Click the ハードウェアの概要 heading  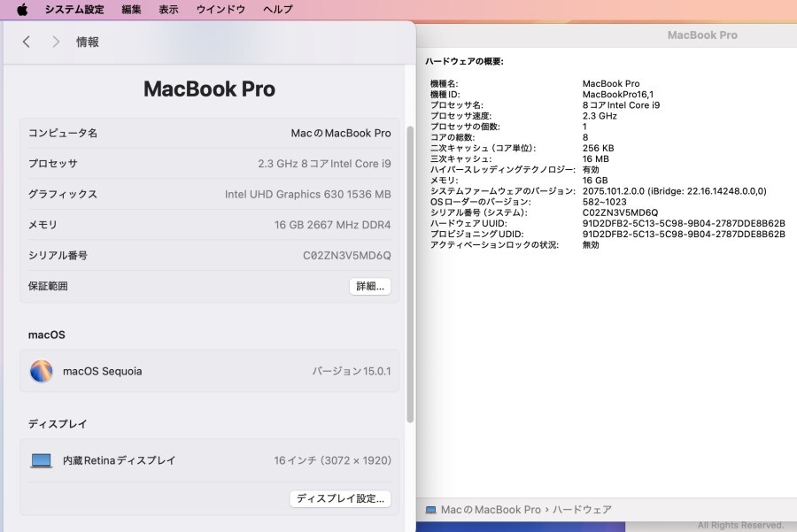(x=464, y=61)
